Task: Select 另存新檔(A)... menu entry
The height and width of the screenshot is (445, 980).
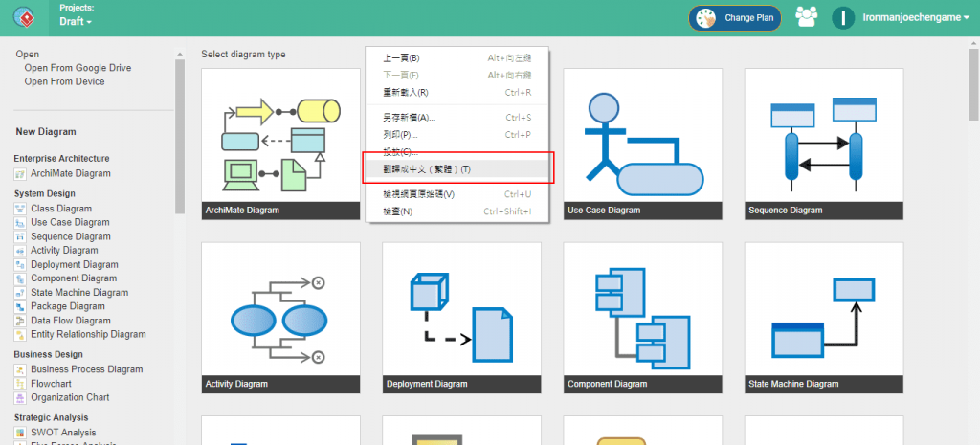Action: point(457,118)
